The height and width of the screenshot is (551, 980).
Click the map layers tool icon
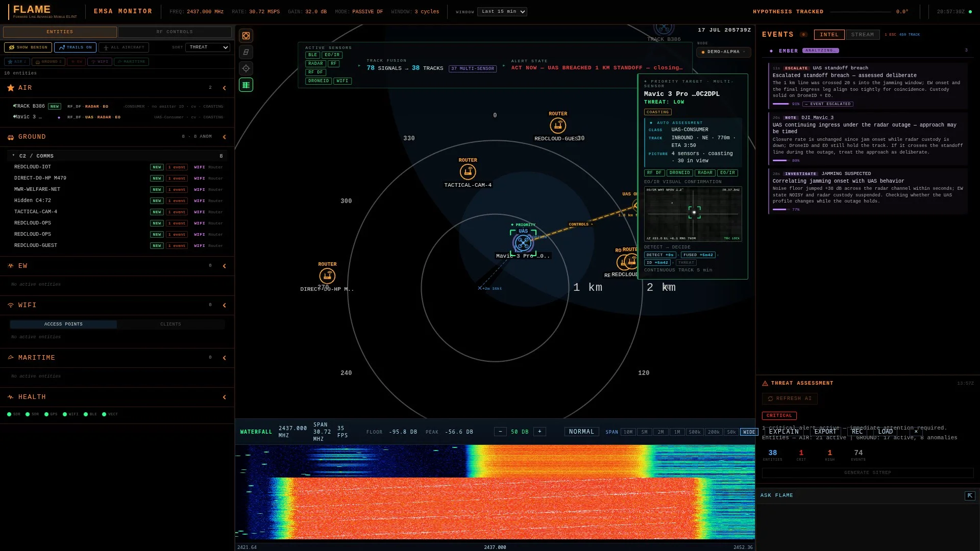tap(246, 52)
